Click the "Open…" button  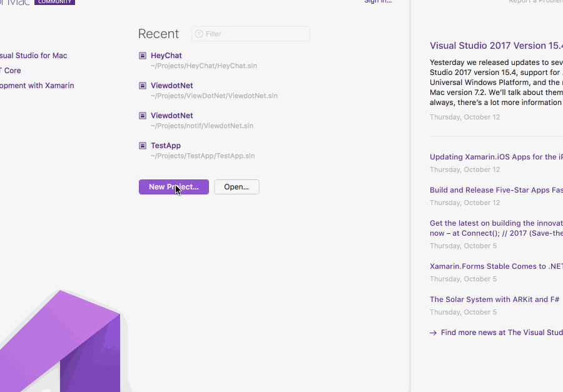click(236, 187)
